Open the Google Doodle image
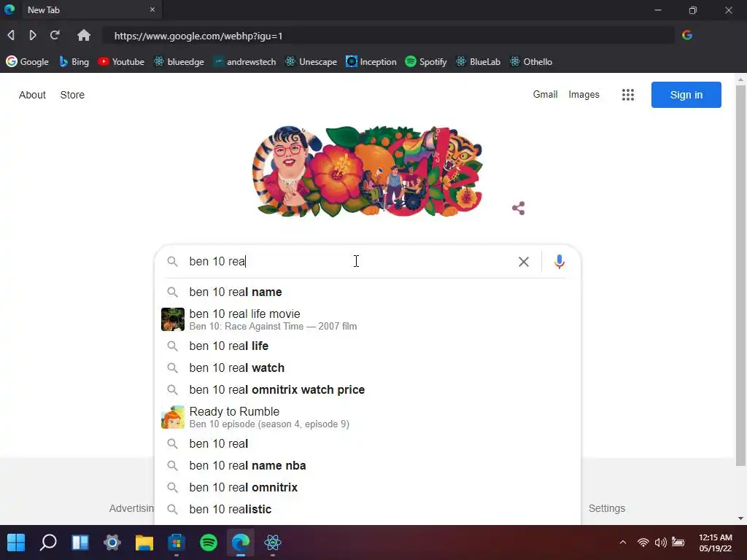 coord(368,171)
